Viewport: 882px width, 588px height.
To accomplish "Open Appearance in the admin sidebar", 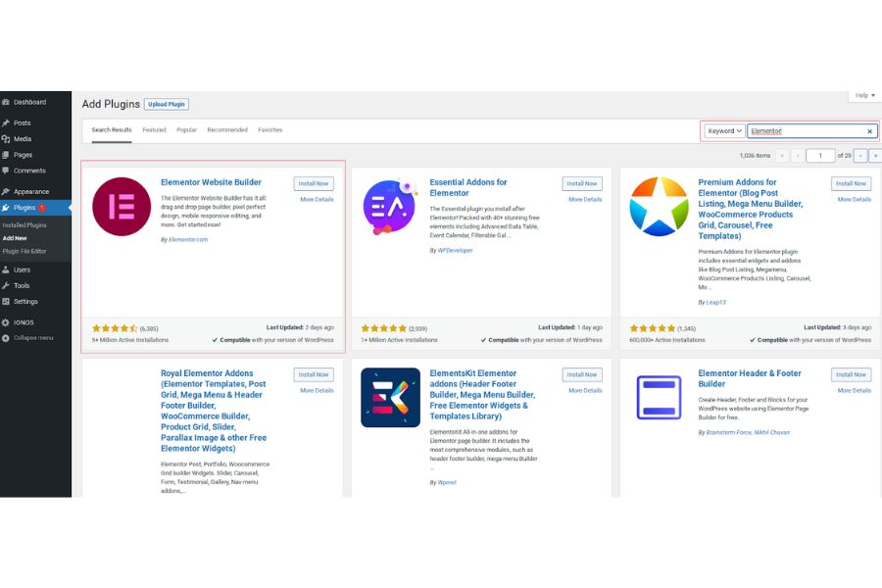I will click(30, 192).
